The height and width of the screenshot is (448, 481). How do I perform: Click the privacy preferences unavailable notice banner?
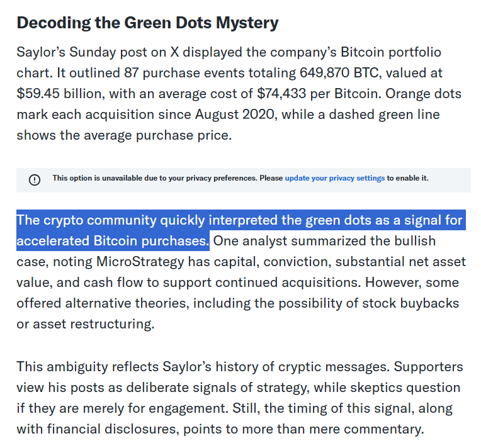coord(243,179)
